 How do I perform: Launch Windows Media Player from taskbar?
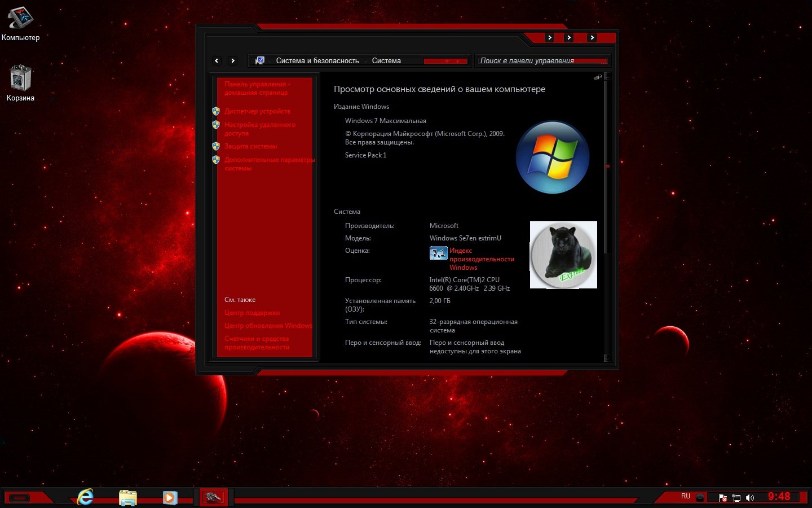click(169, 497)
